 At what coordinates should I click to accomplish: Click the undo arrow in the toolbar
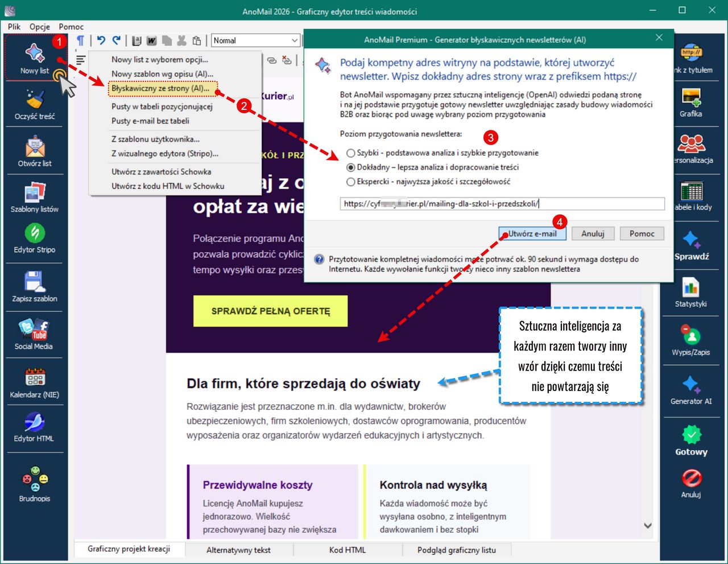tap(101, 40)
